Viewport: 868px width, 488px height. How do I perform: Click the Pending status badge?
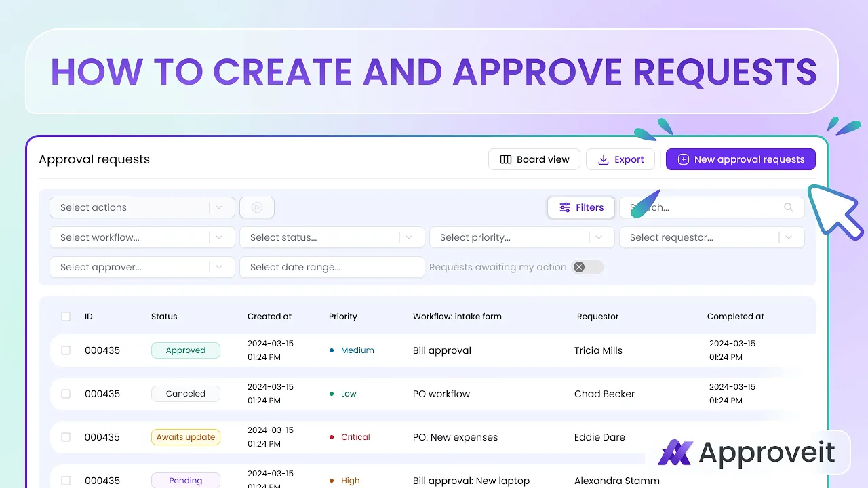click(186, 480)
